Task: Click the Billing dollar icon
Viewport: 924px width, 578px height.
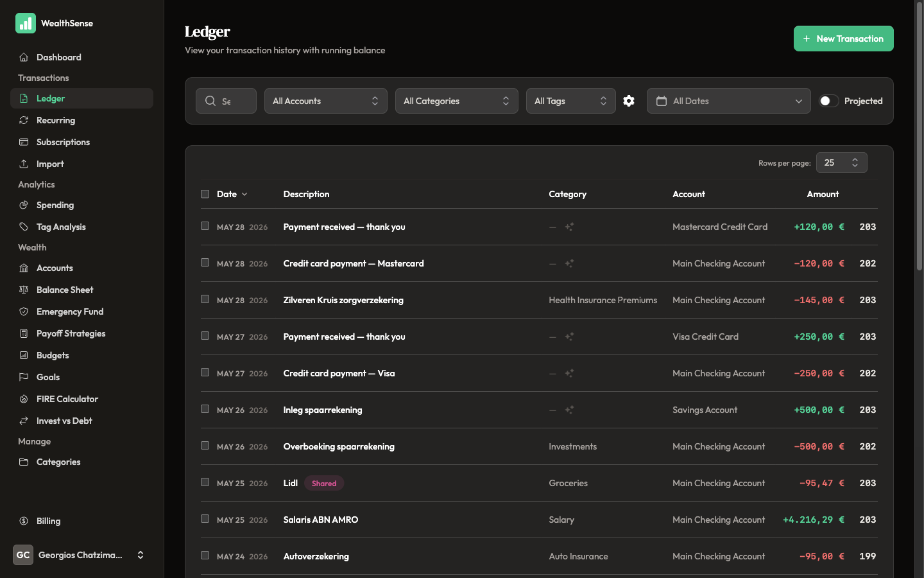Action: pos(24,521)
